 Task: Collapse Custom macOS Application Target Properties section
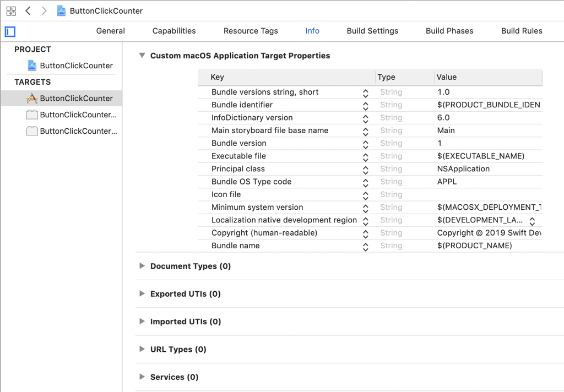[142, 56]
